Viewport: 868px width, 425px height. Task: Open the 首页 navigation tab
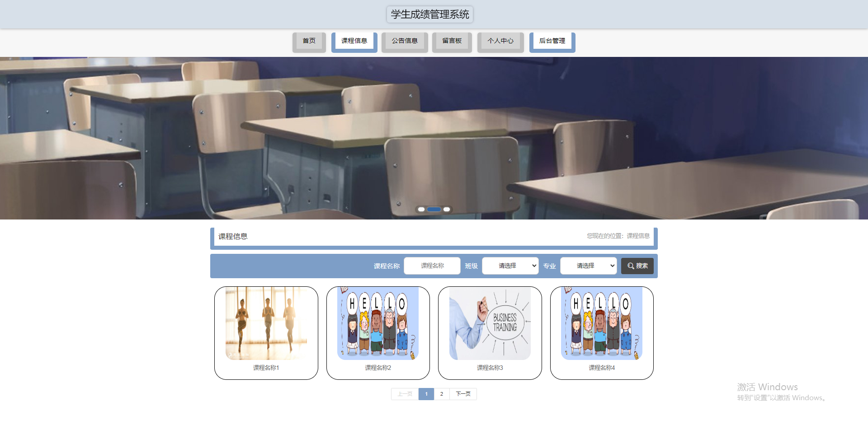[309, 41]
